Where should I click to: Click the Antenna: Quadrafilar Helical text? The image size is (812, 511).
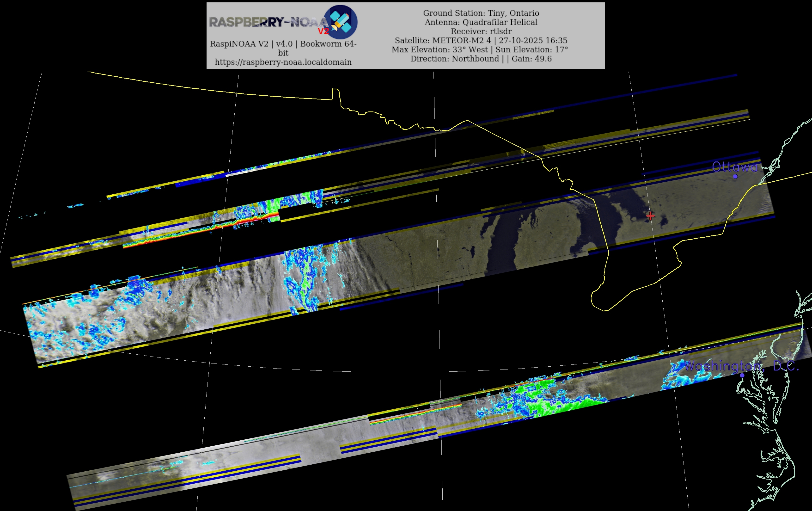[481, 22]
